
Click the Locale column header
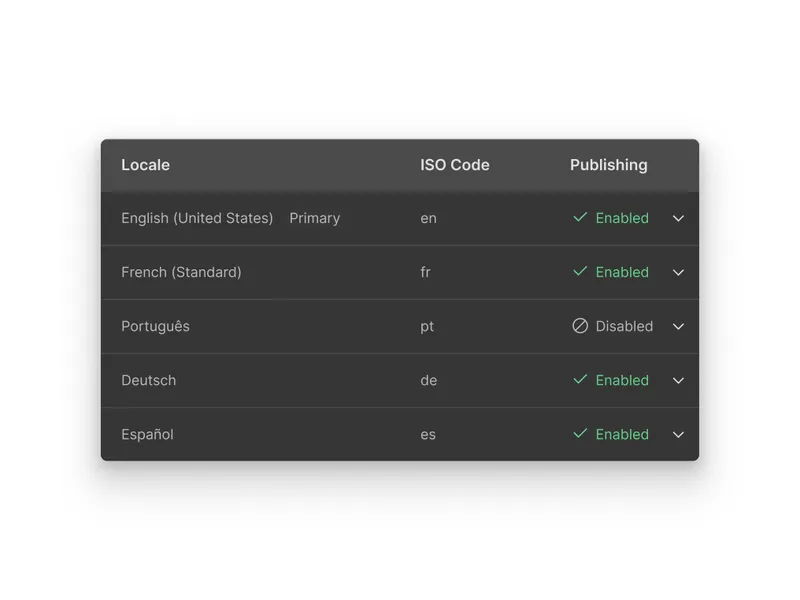[145, 165]
